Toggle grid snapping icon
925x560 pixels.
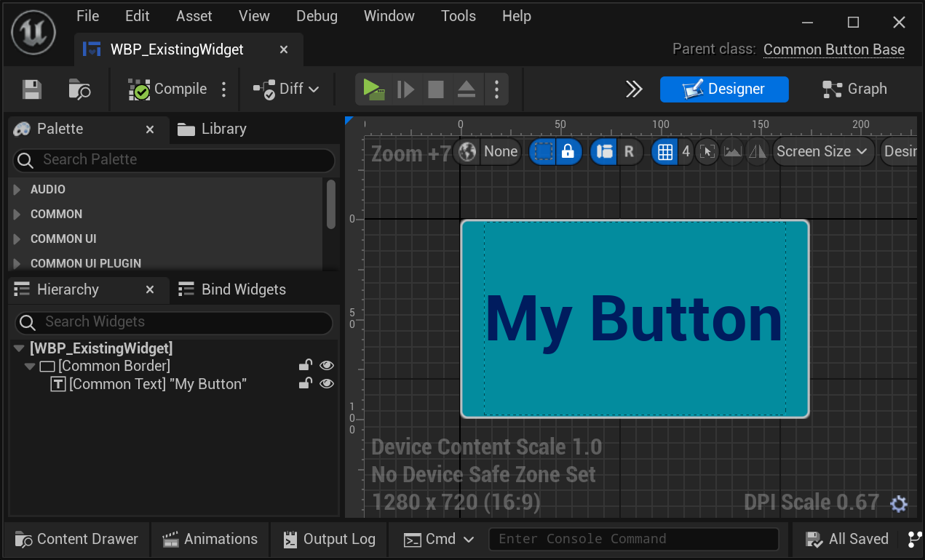pos(664,152)
